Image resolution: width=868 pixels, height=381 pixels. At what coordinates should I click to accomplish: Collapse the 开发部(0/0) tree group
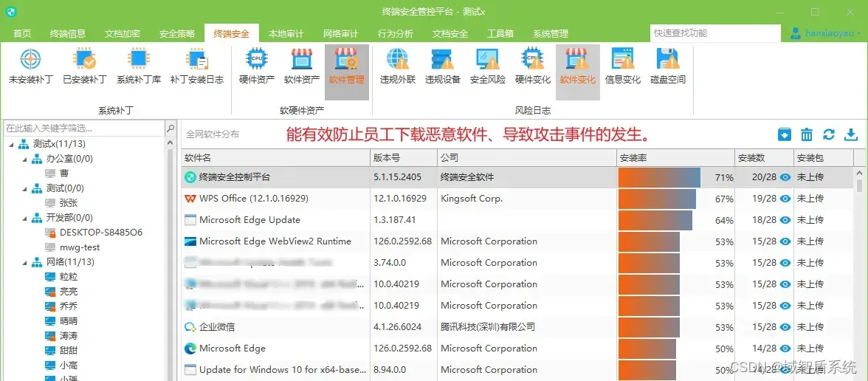coord(24,219)
